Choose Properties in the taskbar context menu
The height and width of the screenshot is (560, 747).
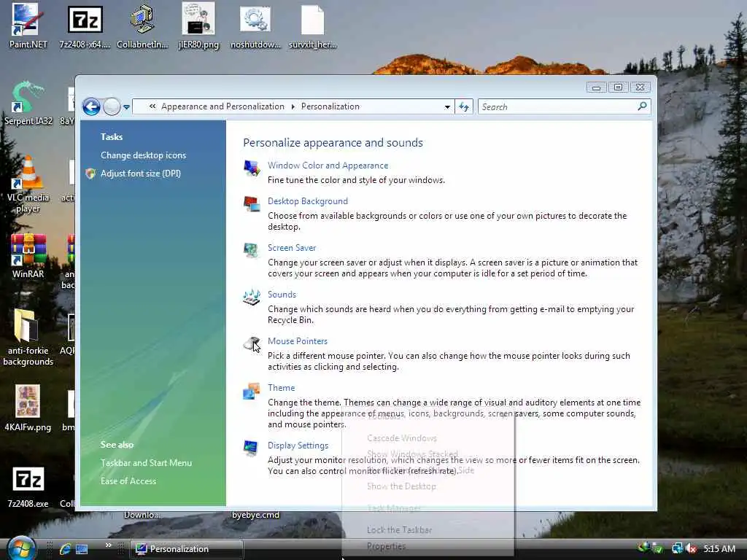386,546
